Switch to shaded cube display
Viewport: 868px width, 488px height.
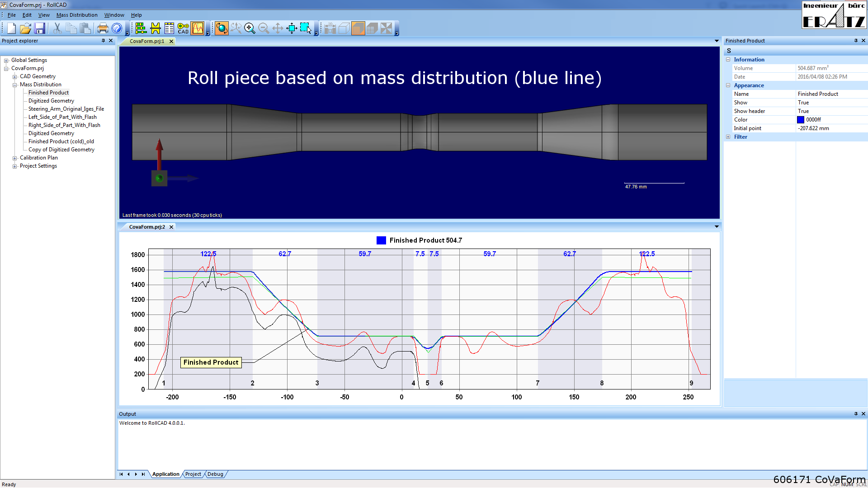(x=358, y=28)
